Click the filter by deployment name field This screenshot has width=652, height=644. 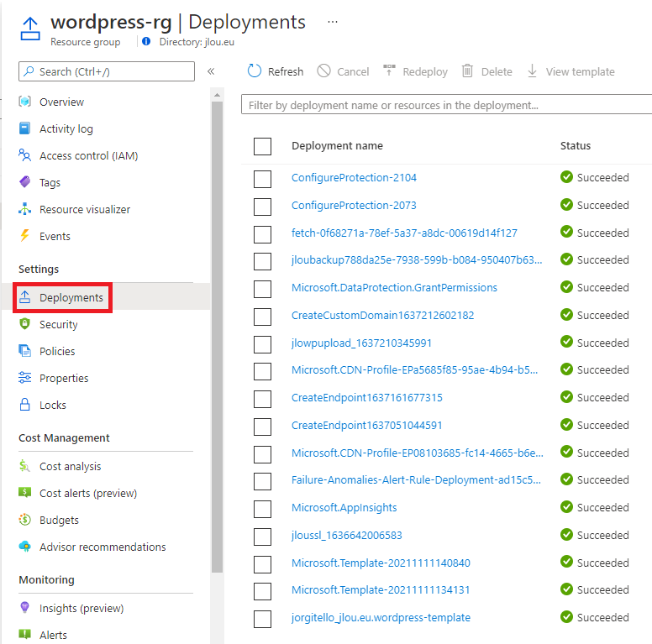click(x=446, y=105)
